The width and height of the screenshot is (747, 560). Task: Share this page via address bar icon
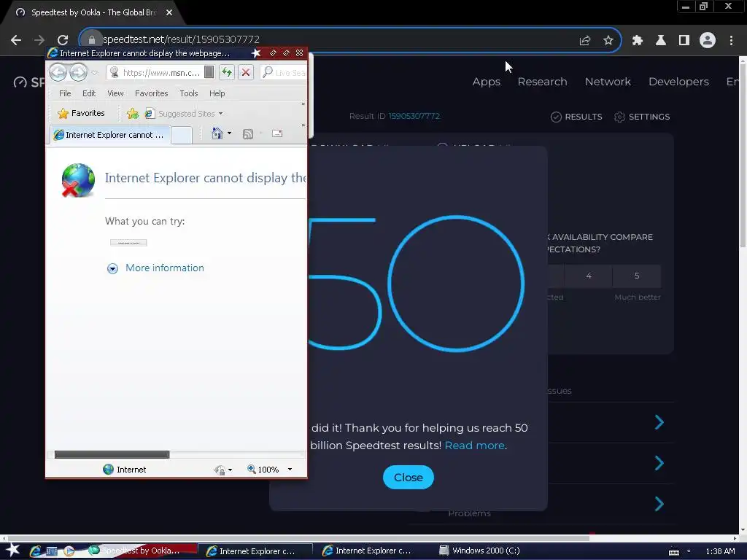coord(585,40)
